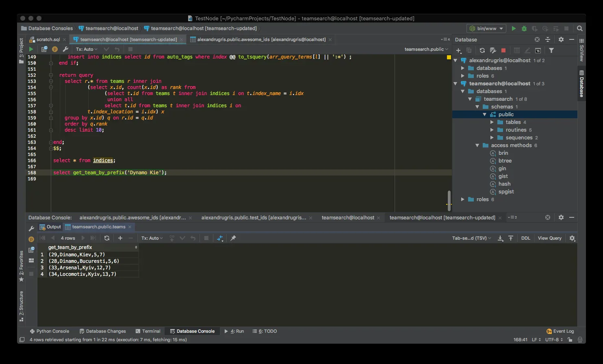Click the Debug bug icon in main toolbar
Image resolution: width=603 pixels, height=364 pixels.
(x=524, y=28)
